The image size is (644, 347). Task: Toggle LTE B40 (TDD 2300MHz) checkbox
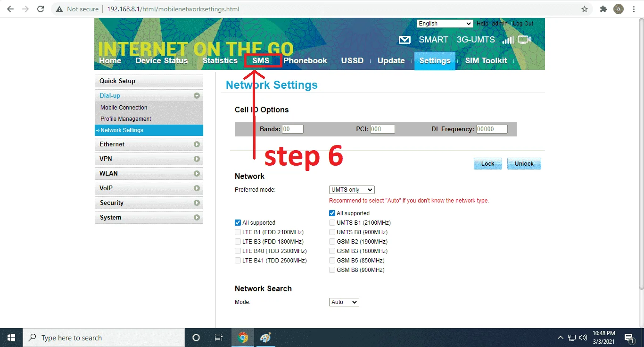(238, 251)
